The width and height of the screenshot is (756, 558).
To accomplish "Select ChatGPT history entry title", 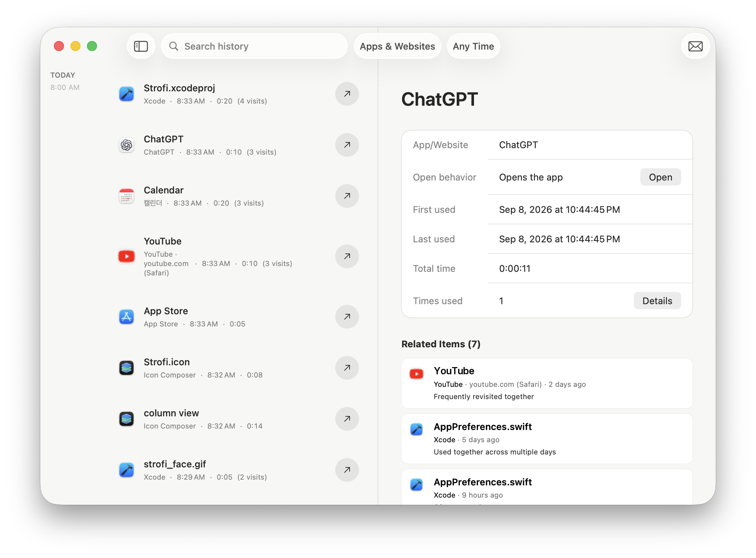I will point(163,139).
